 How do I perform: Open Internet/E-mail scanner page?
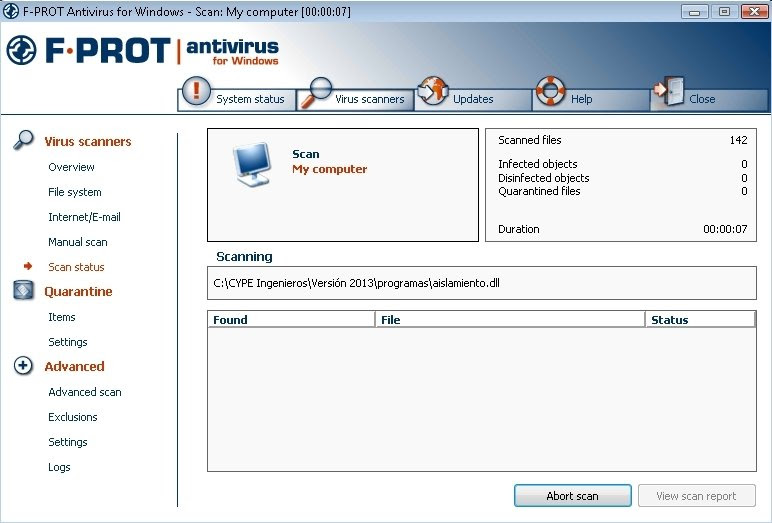point(84,217)
